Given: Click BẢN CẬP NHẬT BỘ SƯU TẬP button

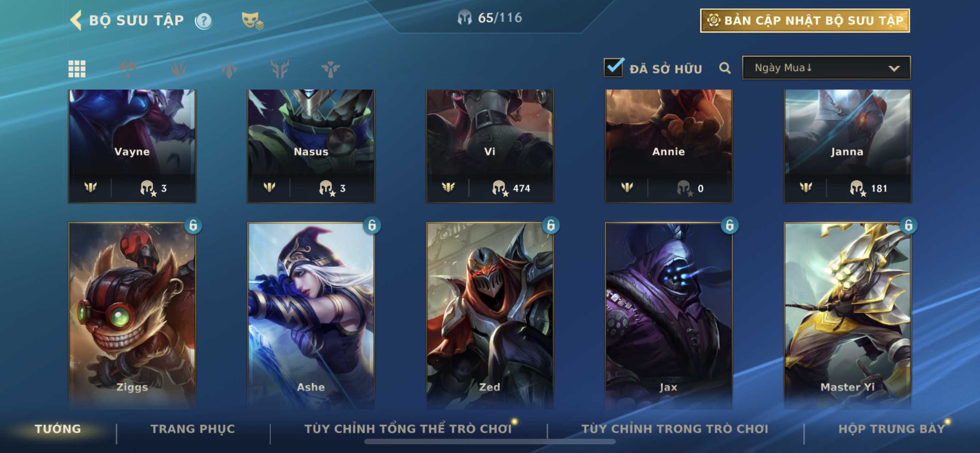Looking at the screenshot, I should coord(805,20).
